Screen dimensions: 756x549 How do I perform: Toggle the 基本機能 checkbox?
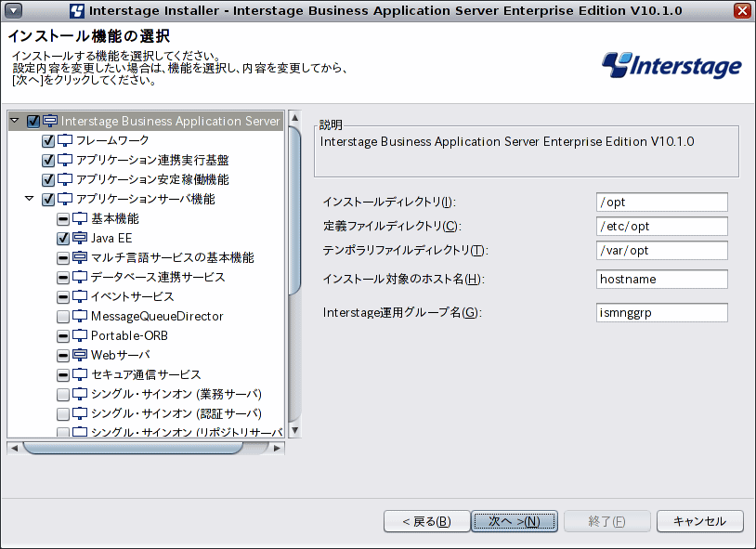coord(63,219)
